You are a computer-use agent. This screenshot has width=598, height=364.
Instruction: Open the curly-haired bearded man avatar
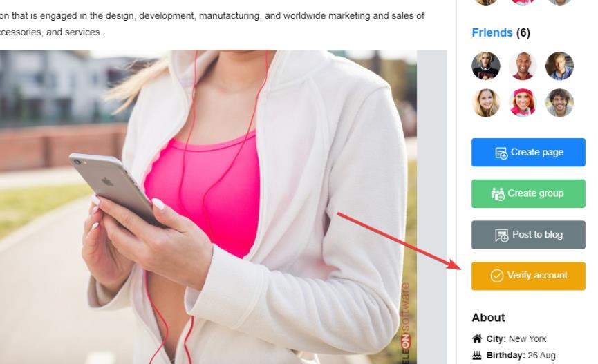(559, 102)
